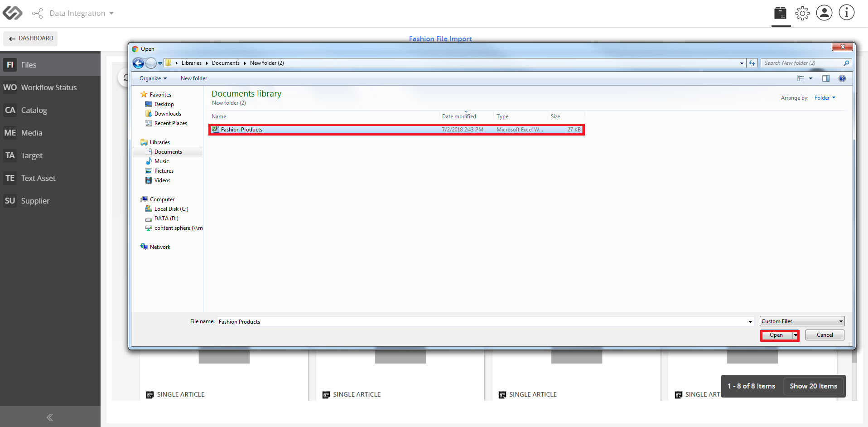This screenshot has width=868, height=427.
Task: Open the Organize menu
Action: [153, 78]
